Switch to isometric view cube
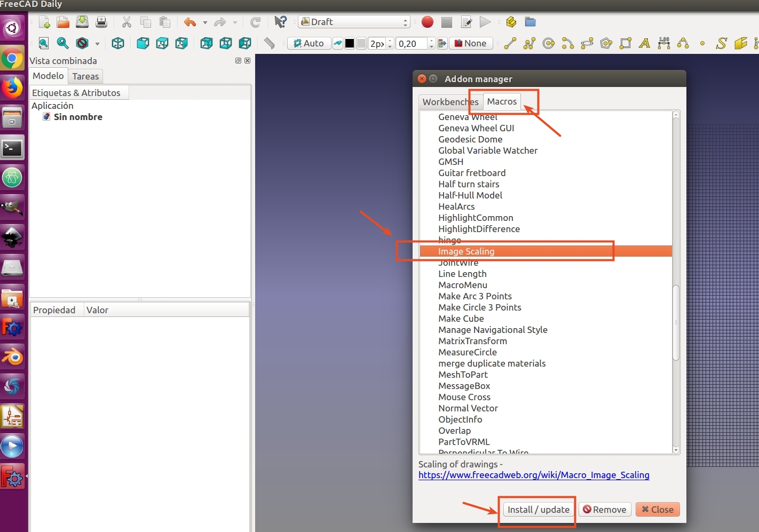The image size is (759, 532). click(x=118, y=43)
